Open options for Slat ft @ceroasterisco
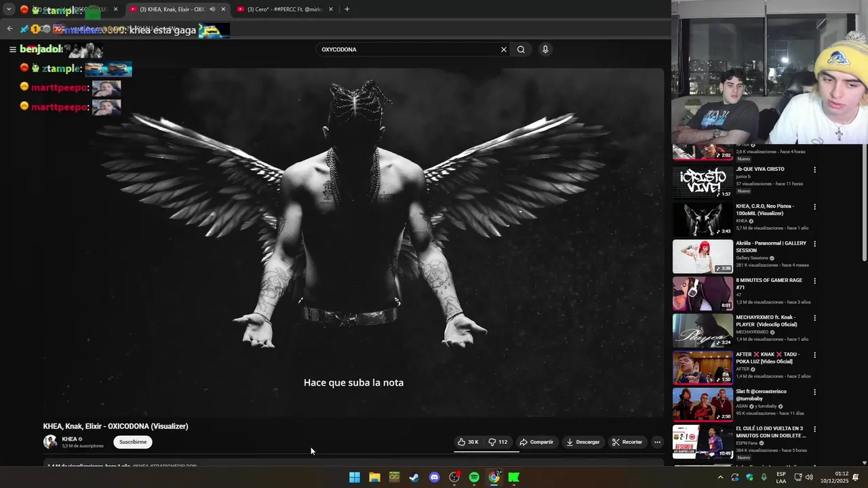868x488 pixels. pyautogui.click(x=814, y=392)
